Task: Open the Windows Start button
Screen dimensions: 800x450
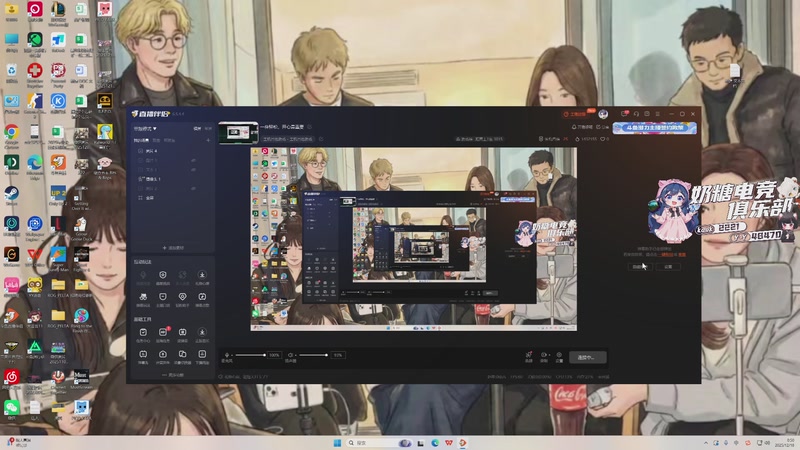Action: [x=337, y=443]
